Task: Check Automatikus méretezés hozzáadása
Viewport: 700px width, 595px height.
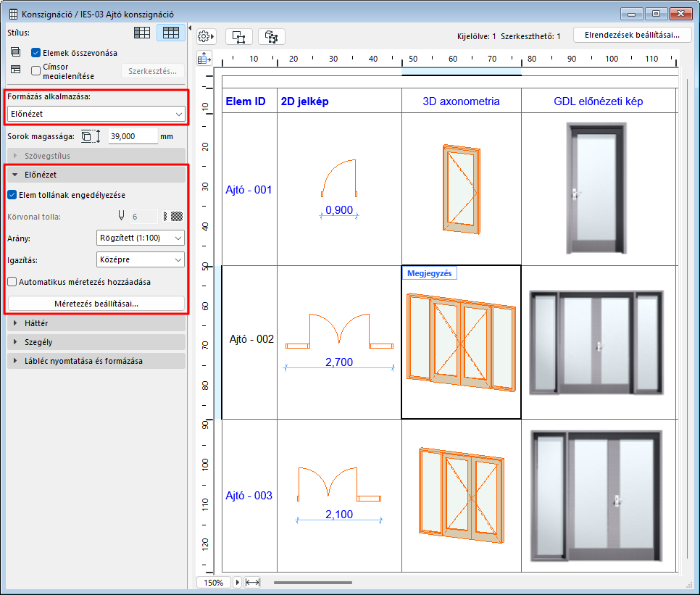Action: coord(12,282)
